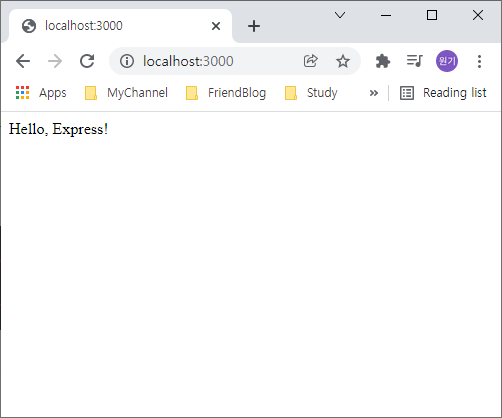The height and width of the screenshot is (418, 502).
Task: Close the localhost:3000 tab
Action: tap(216, 26)
